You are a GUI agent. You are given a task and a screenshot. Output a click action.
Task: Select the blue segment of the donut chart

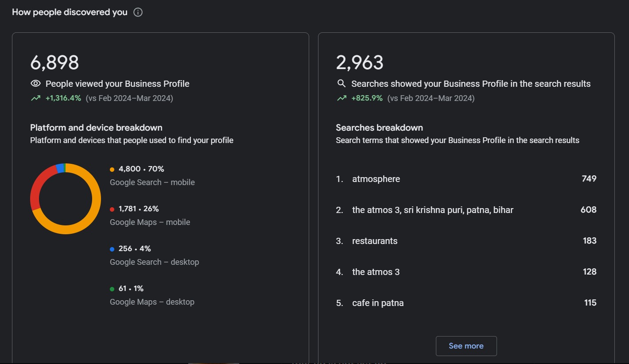point(60,168)
